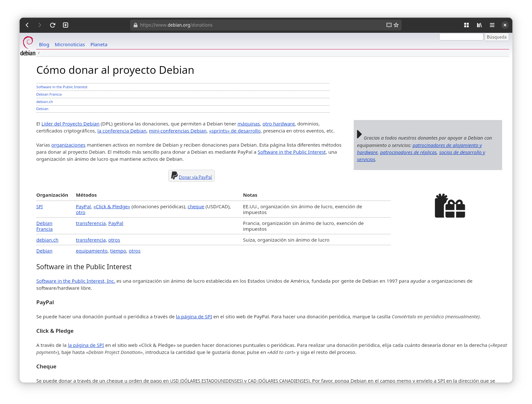Open la página de SPI link under PayPal
Viewport: 532px width, 404px height.
(x=194, y=317)
